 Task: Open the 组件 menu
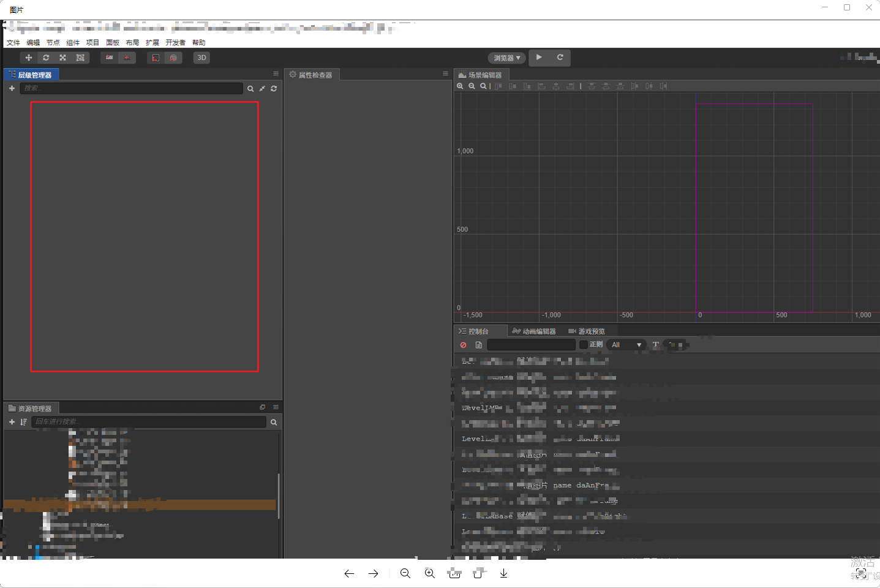(x=73, y=43)
